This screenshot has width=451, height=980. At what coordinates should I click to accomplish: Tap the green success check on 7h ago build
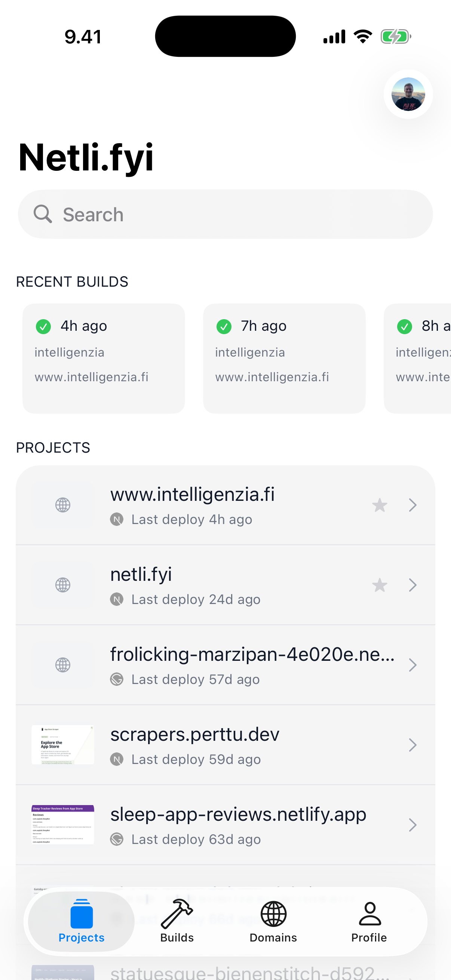click(224, 326)
